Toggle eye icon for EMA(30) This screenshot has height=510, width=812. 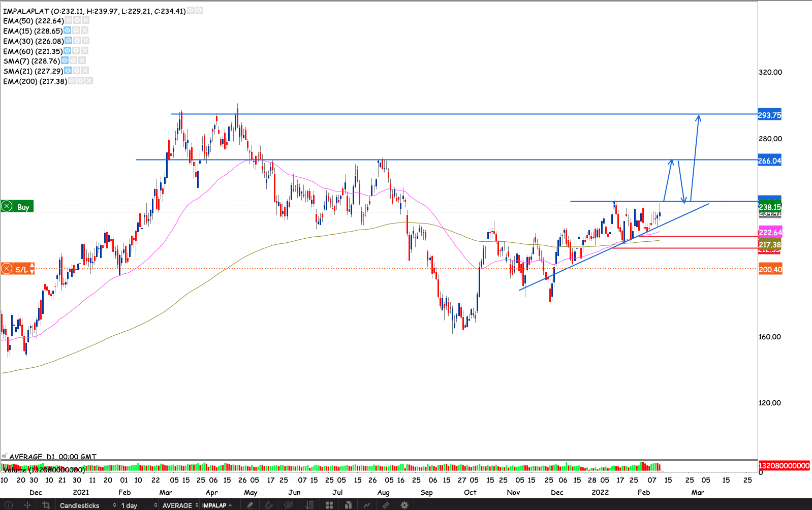pyautogui.click(x=68, y=41)
